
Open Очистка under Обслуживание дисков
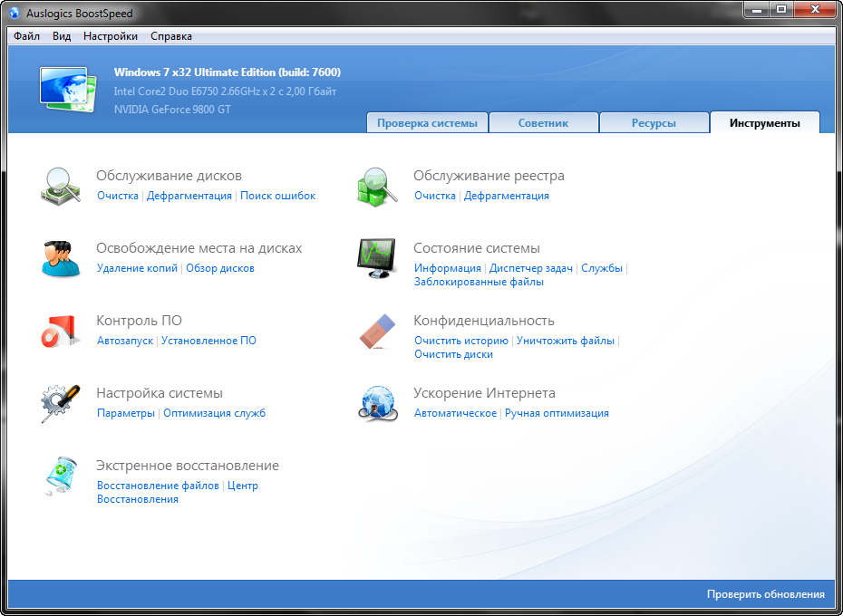(118, 196)
